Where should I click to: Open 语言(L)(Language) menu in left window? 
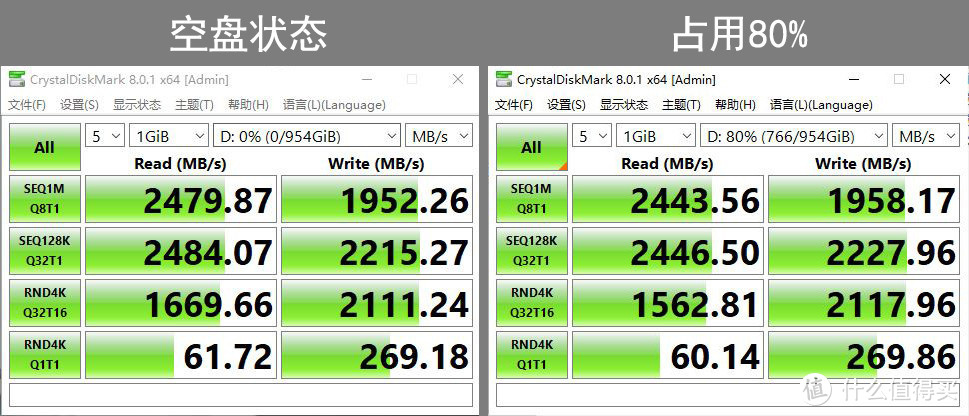point(334,105)
